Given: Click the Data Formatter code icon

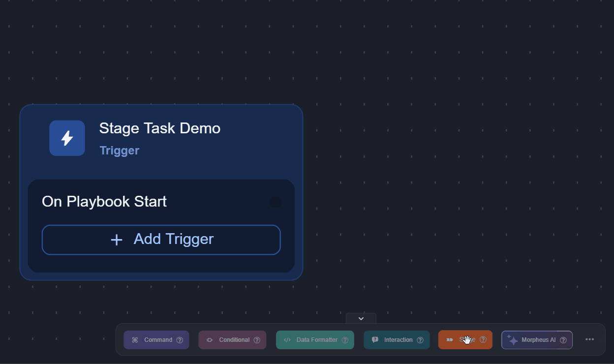Looking at the screenshot, I should coord(287,339).
